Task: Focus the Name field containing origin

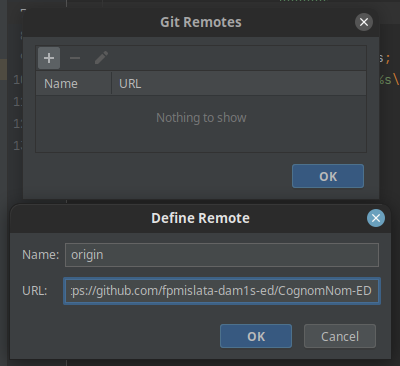Action: tap(222, 255)
